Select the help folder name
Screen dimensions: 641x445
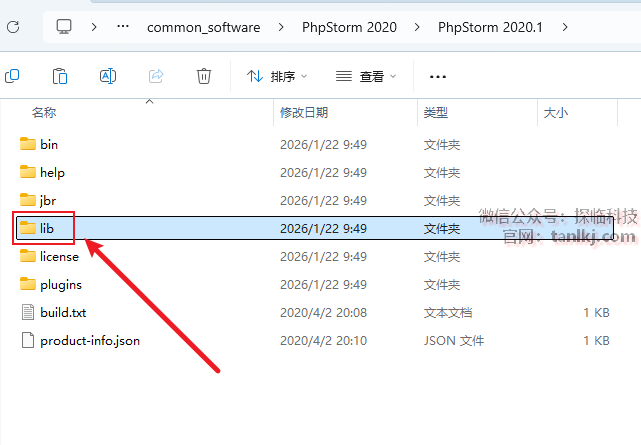tap(52, 173)
